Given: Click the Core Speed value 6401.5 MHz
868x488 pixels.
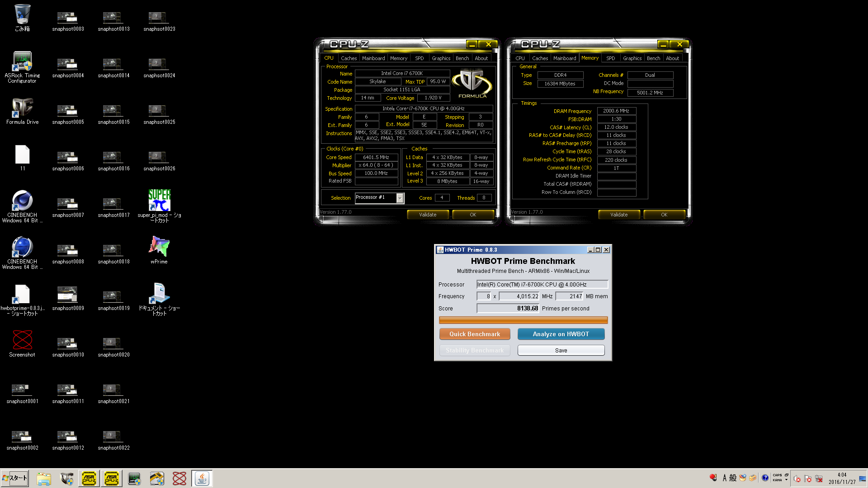Looking at the screenshot, I should pos(376,157).
